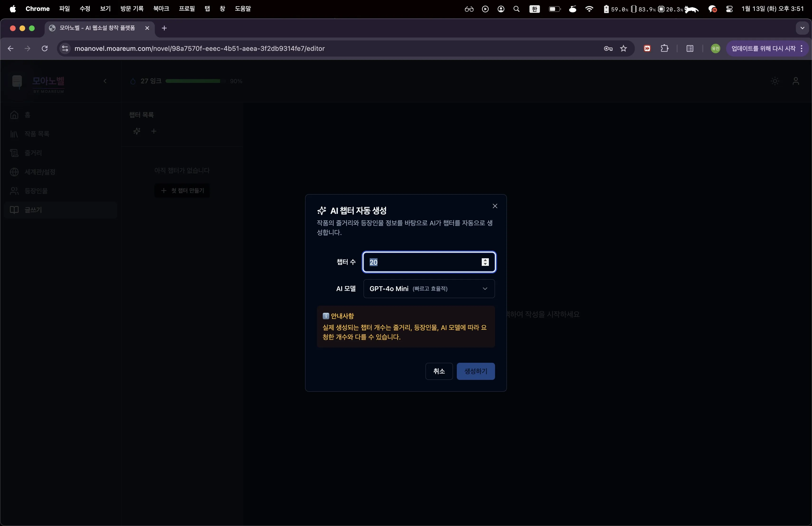Open the 세계관/설정 sidebar item
812x526 pixels.
click(40, 172)
